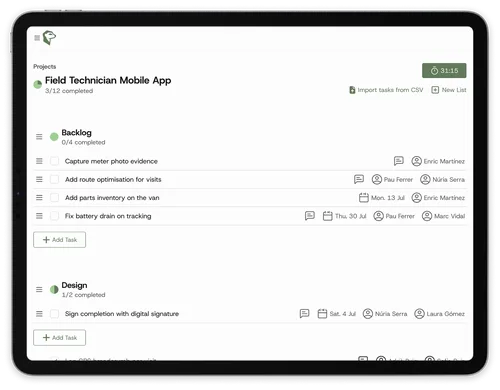Open comments on Sign completion task

click(x=304, y=314)
